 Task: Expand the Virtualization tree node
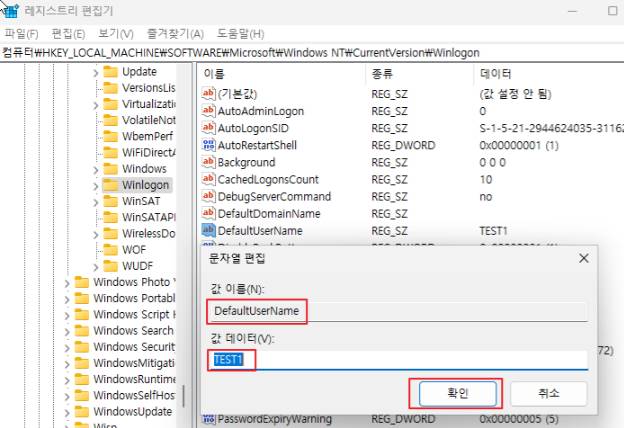pos(96,105)
